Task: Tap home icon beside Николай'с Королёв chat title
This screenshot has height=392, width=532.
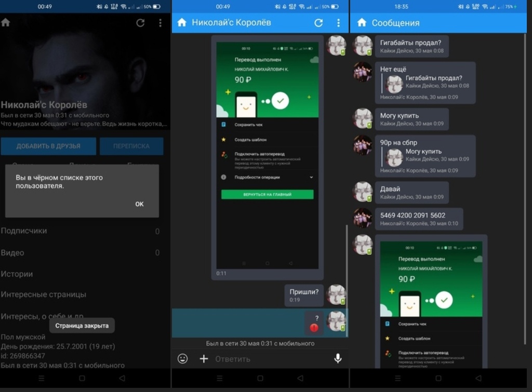Action: pyautogui.click(x=181, y=23)
